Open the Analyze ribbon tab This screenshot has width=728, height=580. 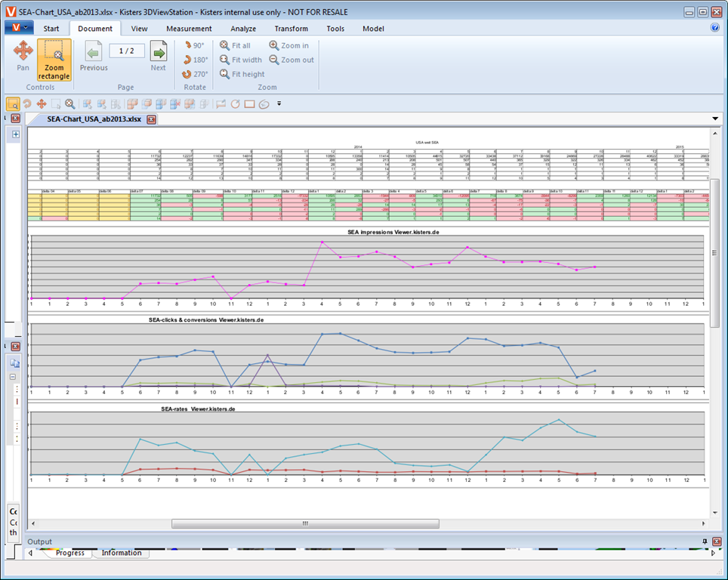[x=243, y=29]
